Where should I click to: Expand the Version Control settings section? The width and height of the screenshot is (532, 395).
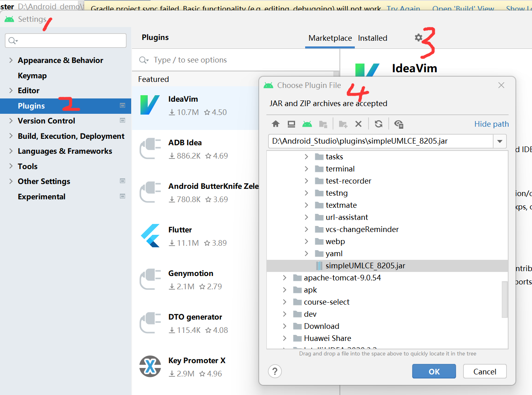point(11,121)
